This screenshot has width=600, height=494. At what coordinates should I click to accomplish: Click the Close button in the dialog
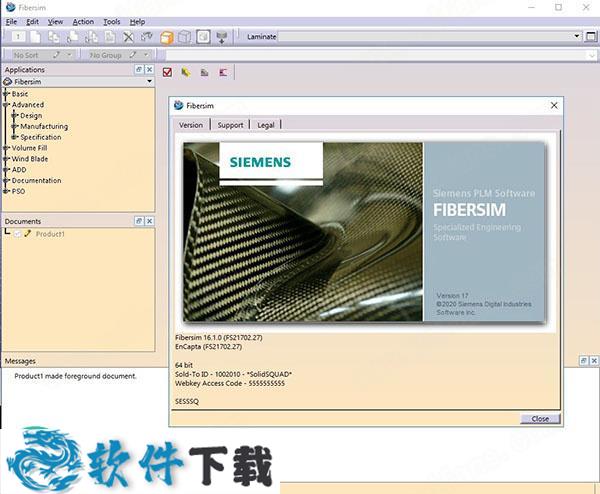click(x=540, y=419)
